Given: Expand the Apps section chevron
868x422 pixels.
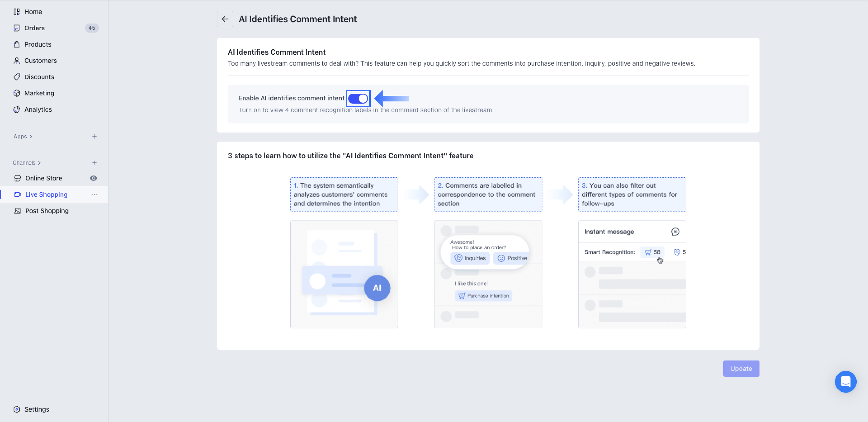Looking at the screenshot, I should pyautogui.click(x=31, y=137).
